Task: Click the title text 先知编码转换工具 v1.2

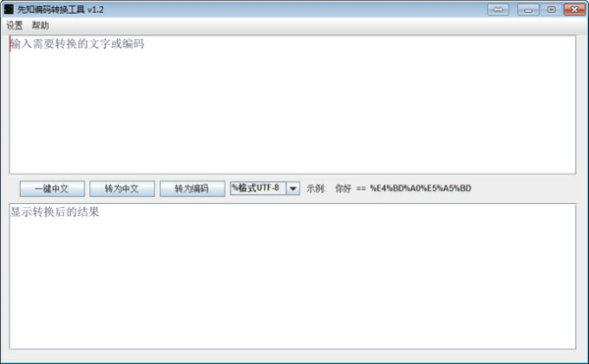Action: [60, 10]
